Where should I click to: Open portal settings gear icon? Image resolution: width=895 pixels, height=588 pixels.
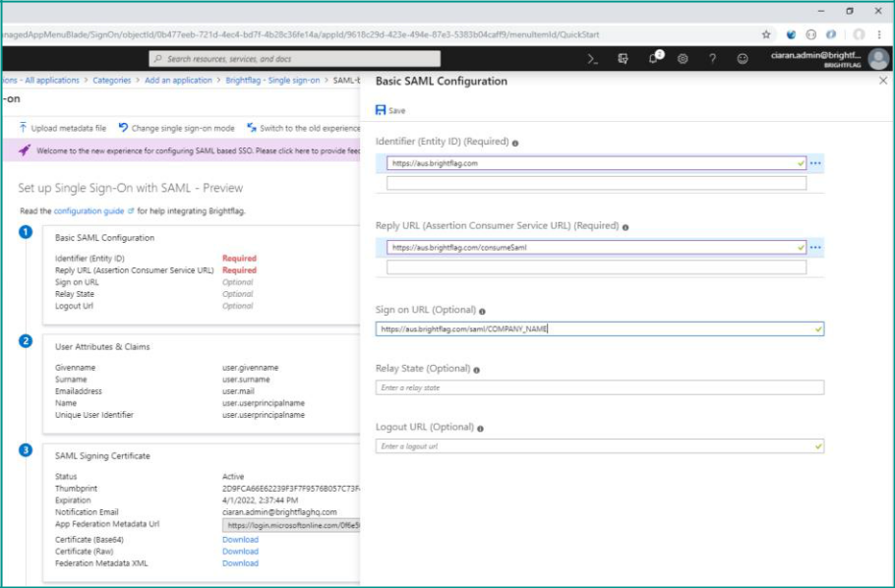point(683,59)
